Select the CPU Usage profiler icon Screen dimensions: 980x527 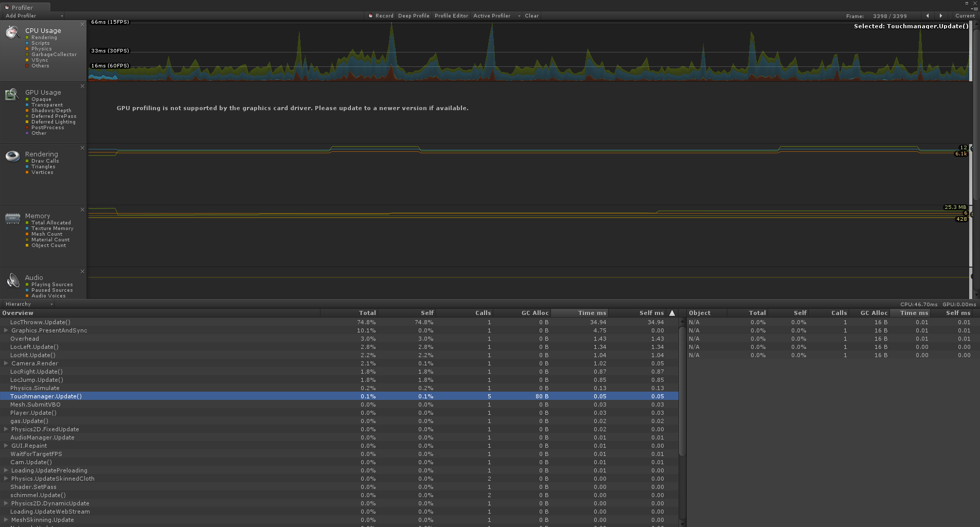click(x=12, y=32)
